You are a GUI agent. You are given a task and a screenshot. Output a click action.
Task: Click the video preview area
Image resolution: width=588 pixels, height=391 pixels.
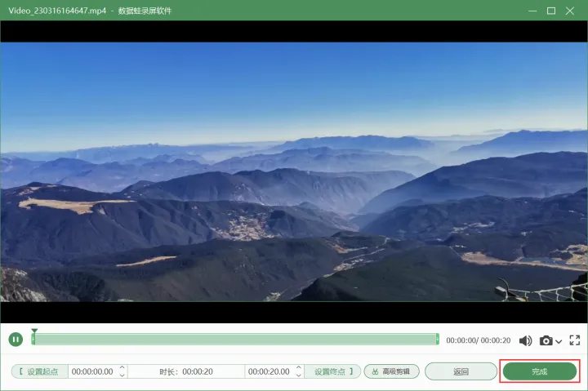pyautogui.click(x=294, y=172)
